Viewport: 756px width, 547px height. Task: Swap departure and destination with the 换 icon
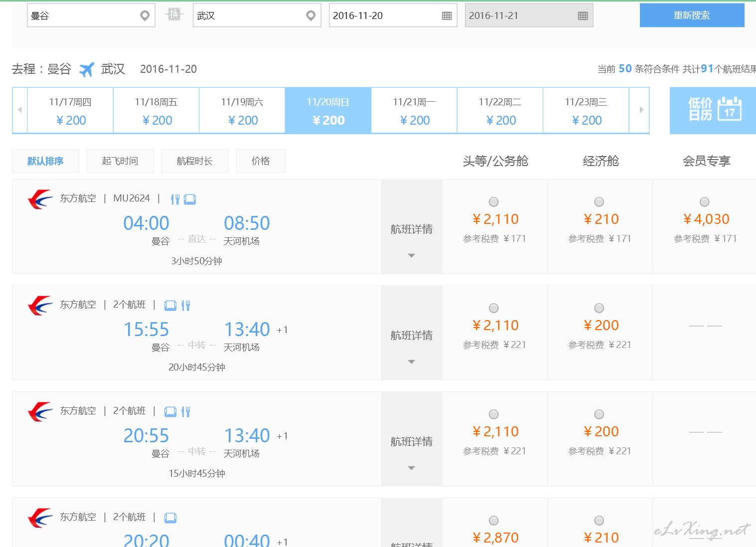(174, 14)
